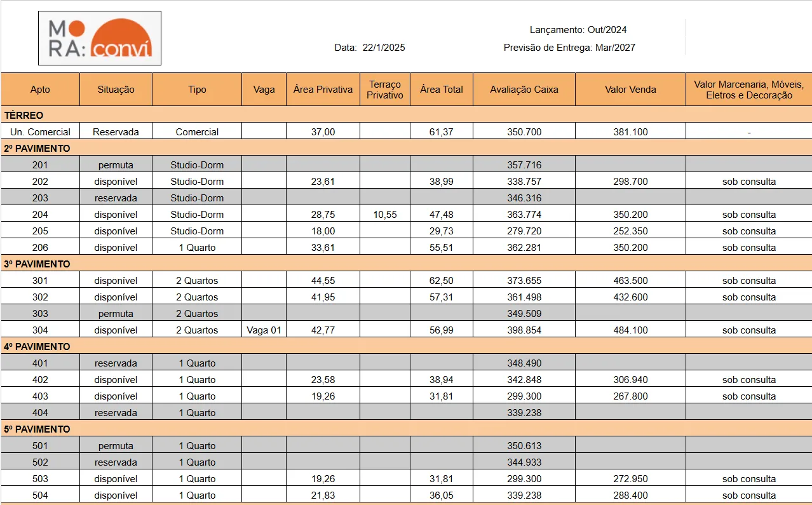Select the Situação column header
812x505 pixels.
click(116, 90)
